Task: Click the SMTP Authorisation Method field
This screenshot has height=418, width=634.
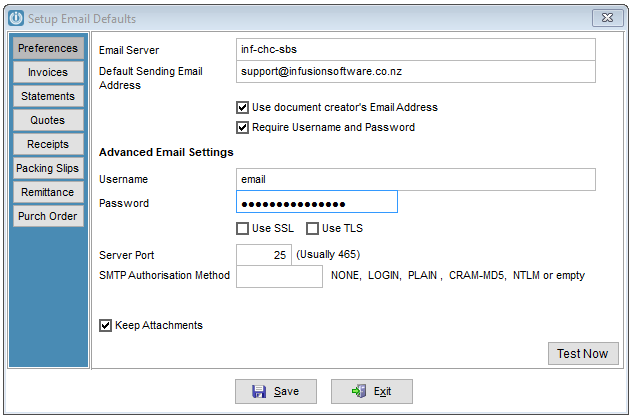Action: point(279,277)
